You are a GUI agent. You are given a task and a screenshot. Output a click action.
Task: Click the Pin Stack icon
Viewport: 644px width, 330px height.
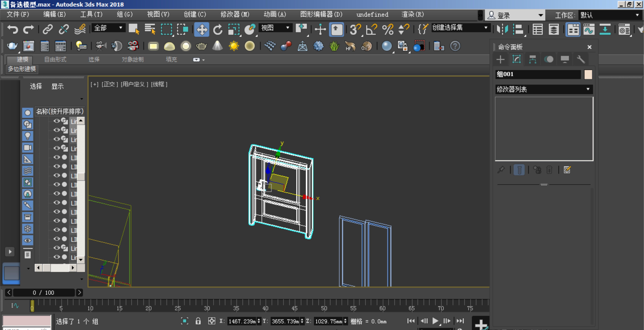(501, 170)
